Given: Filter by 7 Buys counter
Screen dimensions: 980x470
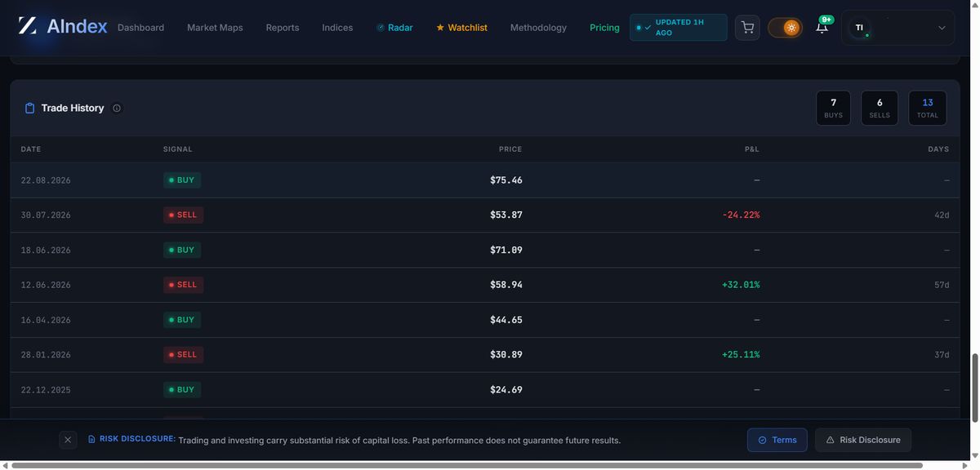Looking at the screenshot, I should coord(833,108).
